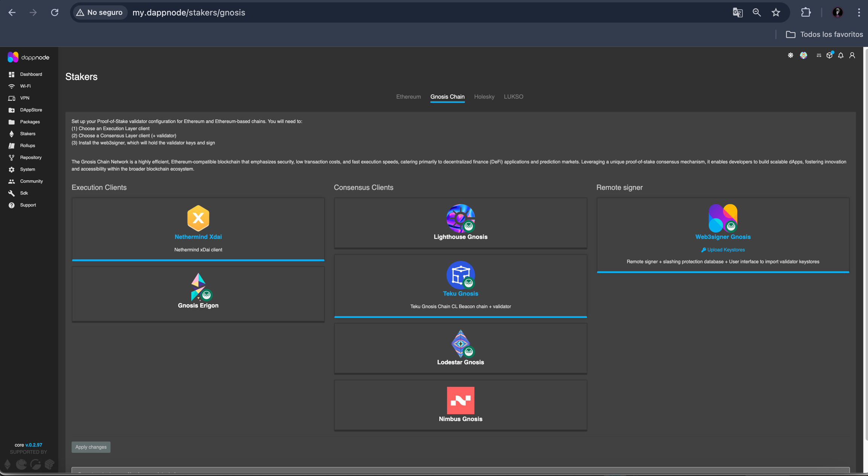
Task: Go to Rollups in the sidebar
Action: [x=28, y=145]
